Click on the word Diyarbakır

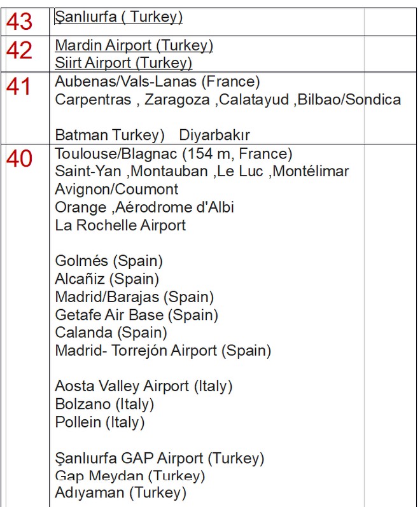point(214,135)
